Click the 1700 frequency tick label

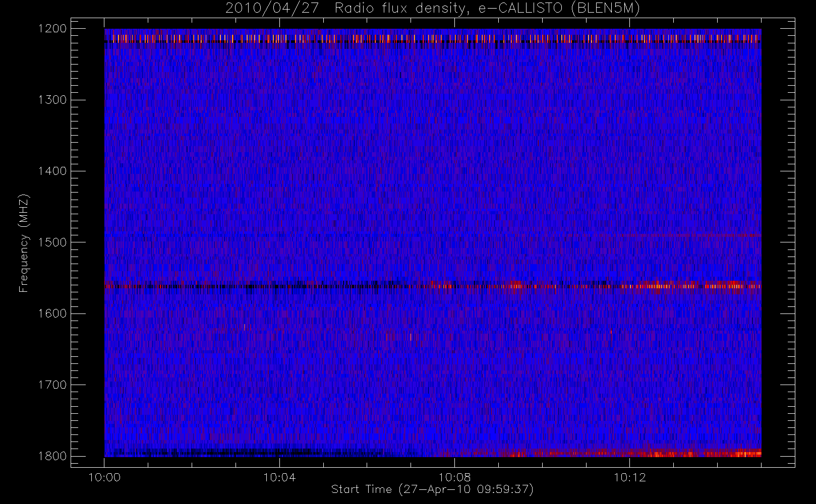[52, 385]
